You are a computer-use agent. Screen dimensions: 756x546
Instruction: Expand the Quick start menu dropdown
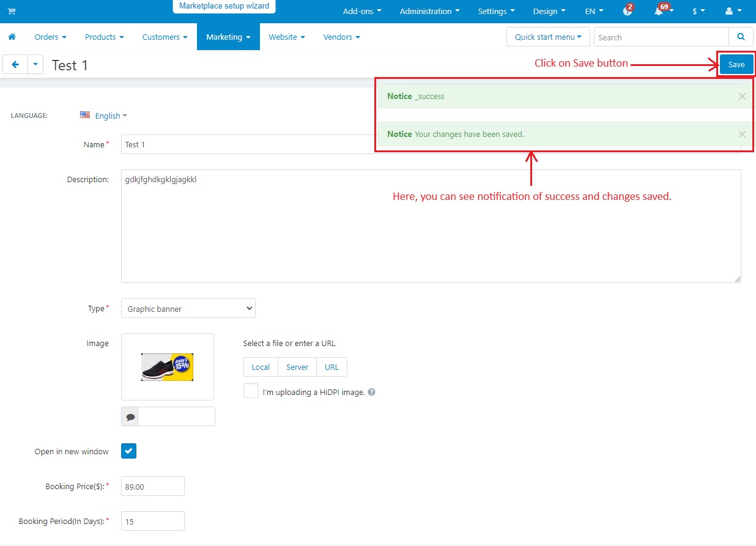548,37
